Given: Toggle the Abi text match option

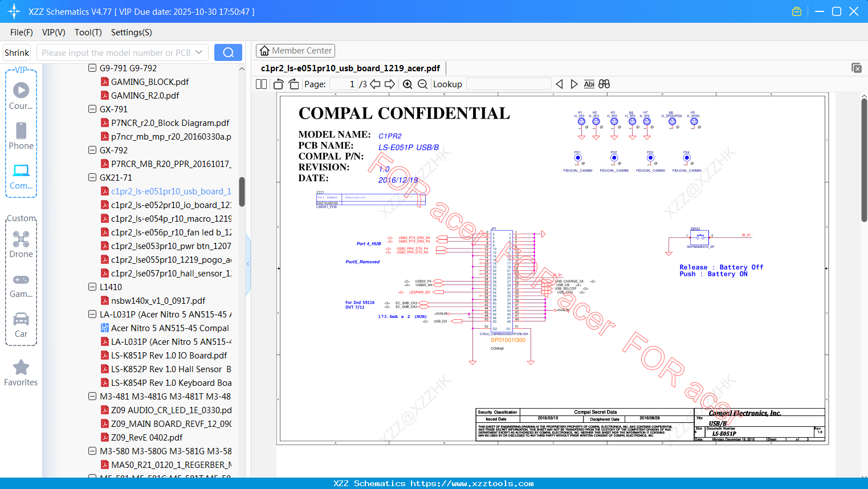Looking at the screenshot, I should (589, 84).
